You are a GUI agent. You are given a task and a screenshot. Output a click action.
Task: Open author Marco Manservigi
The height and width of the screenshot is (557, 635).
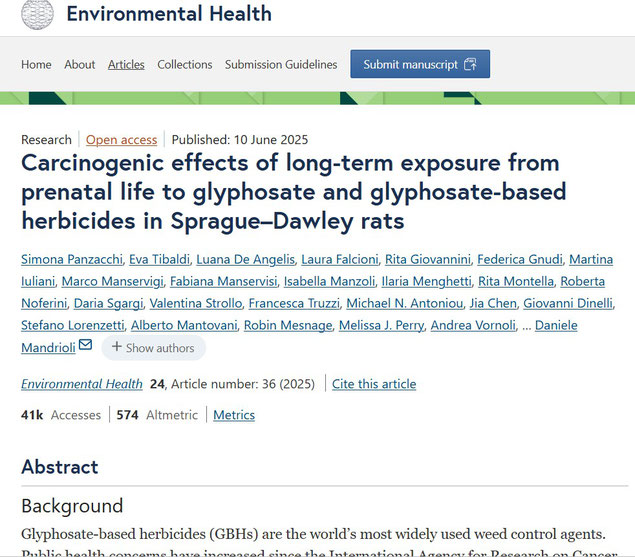tap(113, 281)
